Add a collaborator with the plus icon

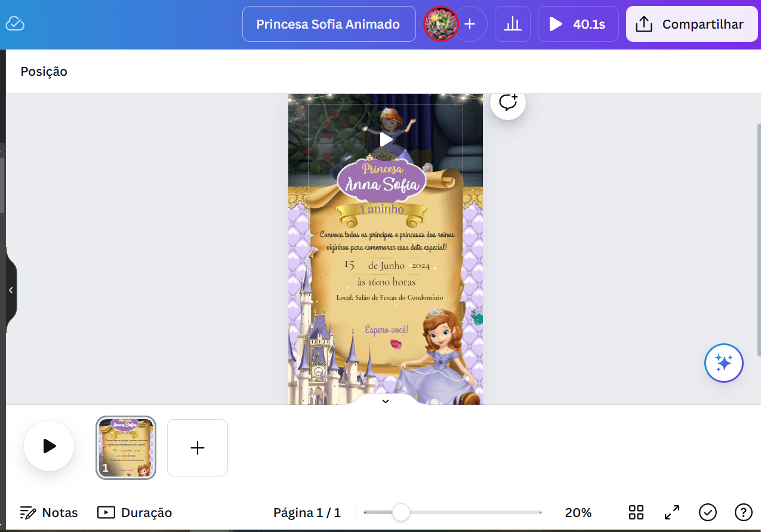(x=470, y=24)
